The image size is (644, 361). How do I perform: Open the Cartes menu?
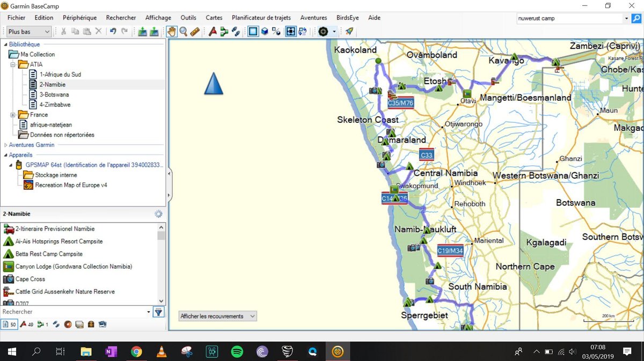tap(214, 18)
